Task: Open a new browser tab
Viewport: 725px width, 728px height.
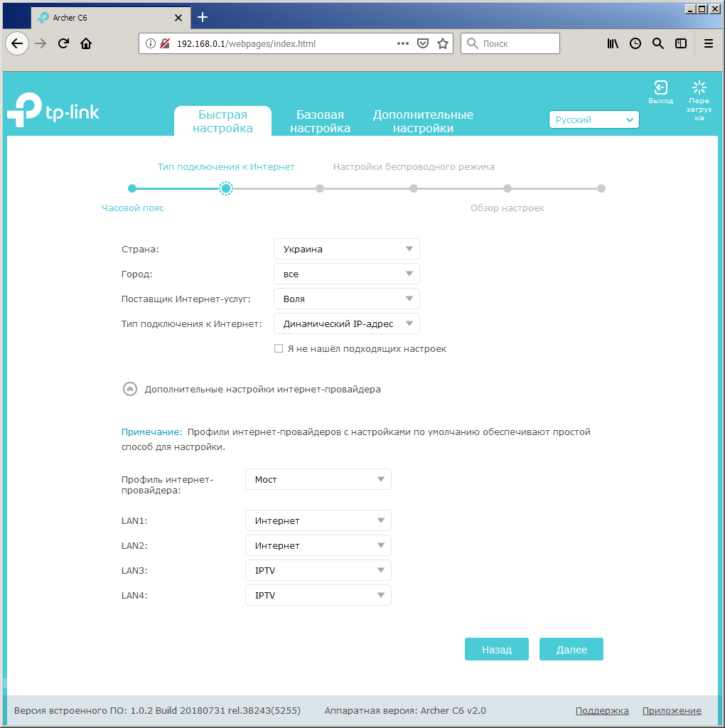Action: pyautogui.click(x=203, y=17)
